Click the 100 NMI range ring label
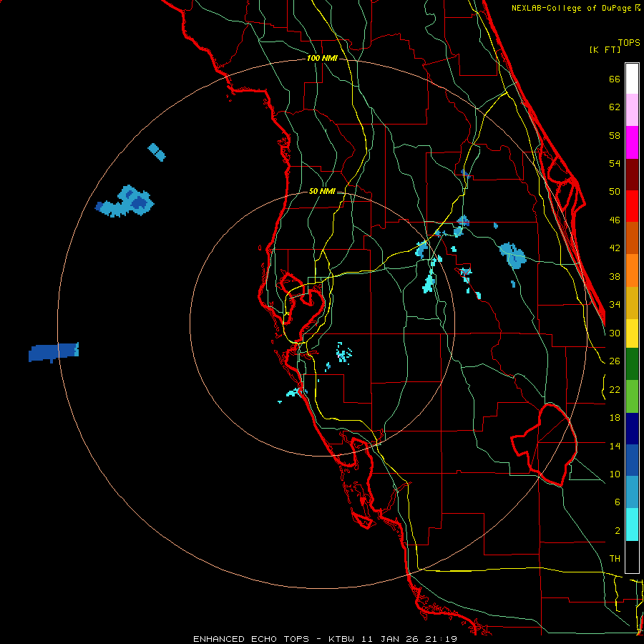 tap(322, 59)
